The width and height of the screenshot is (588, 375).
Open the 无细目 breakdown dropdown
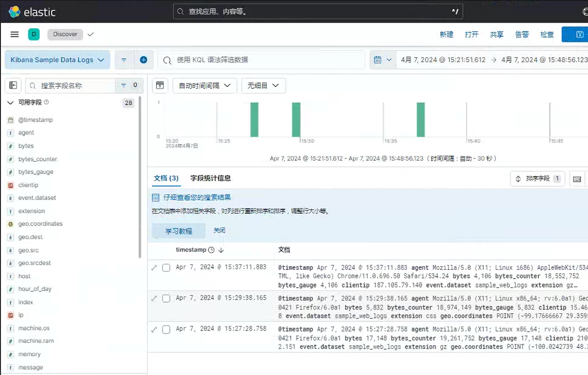point(264,85)
